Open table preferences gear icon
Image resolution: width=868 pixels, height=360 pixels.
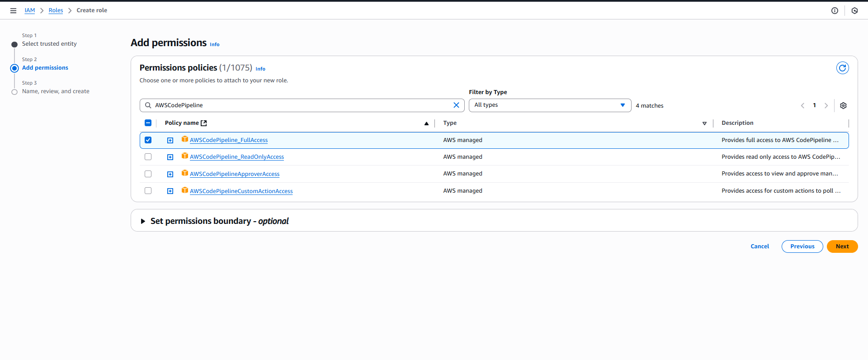tap(843, 105)
